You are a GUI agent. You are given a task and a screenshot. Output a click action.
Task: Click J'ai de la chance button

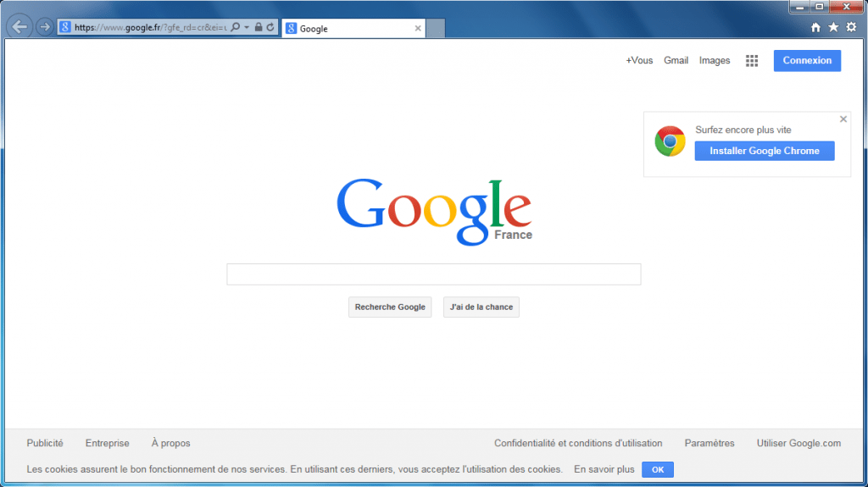click(481, 307)
